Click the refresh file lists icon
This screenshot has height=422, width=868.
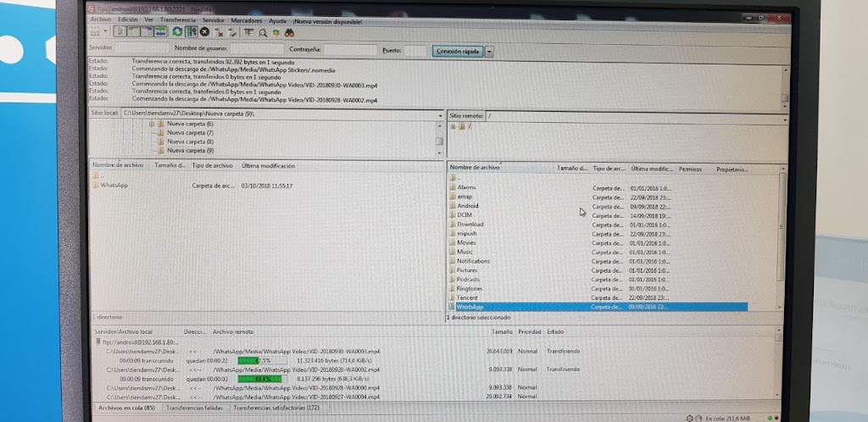click(x=177, y=32)
